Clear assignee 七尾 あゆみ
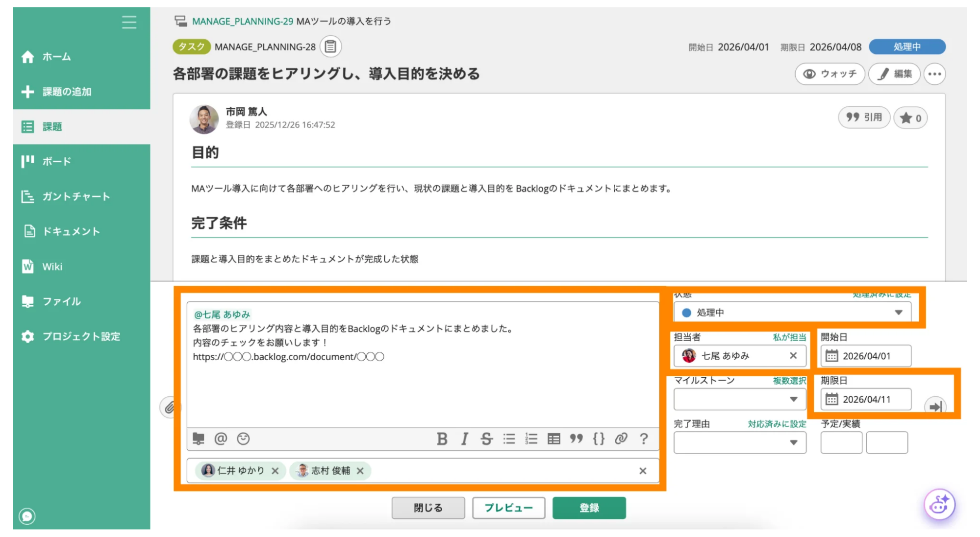 [793, 356]
